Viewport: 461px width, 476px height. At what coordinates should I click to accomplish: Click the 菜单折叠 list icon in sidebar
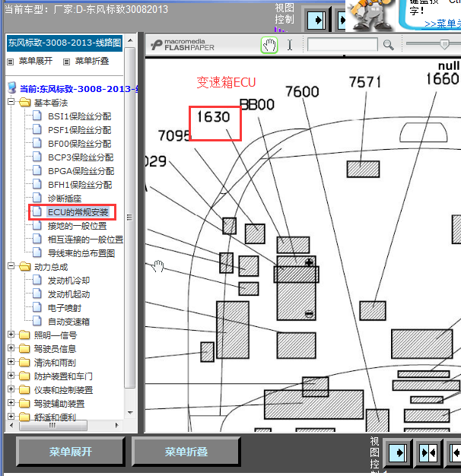(66, 62)
